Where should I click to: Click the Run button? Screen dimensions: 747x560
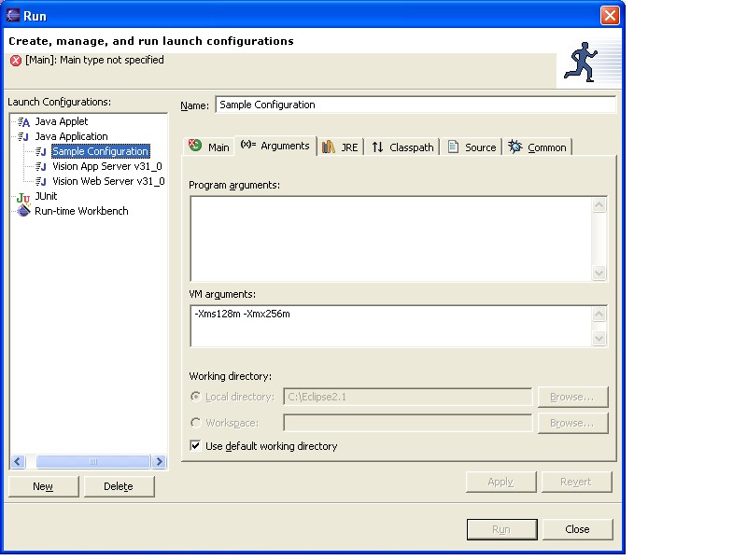[x=502, y=529]
